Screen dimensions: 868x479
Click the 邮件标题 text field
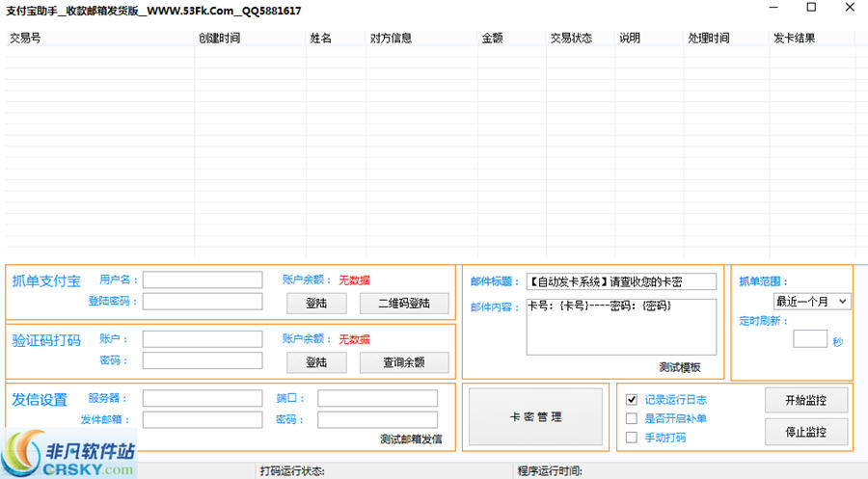621,281
